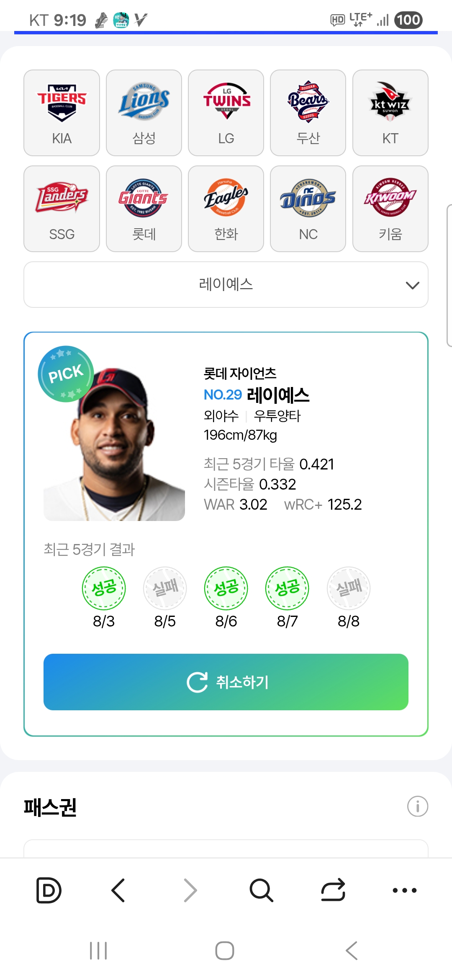Pick the LG Twins team logo
Image resolution: width=452 pixels, height=980 pixels.
coord(226,101)
